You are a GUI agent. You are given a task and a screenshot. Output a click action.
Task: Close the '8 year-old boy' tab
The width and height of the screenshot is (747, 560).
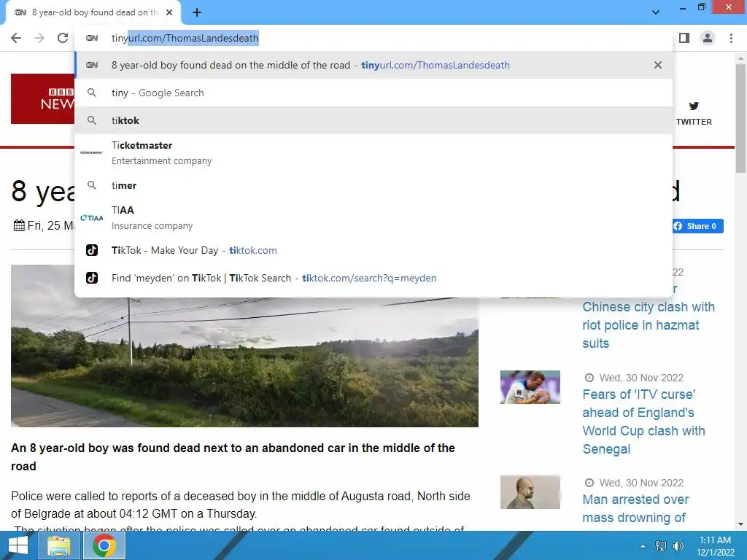(169, 12)
